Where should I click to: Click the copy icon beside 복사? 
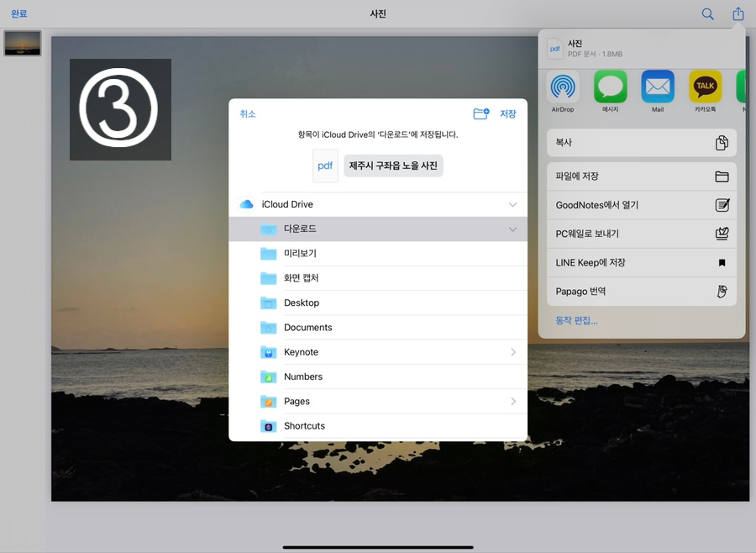pos(722,143)
